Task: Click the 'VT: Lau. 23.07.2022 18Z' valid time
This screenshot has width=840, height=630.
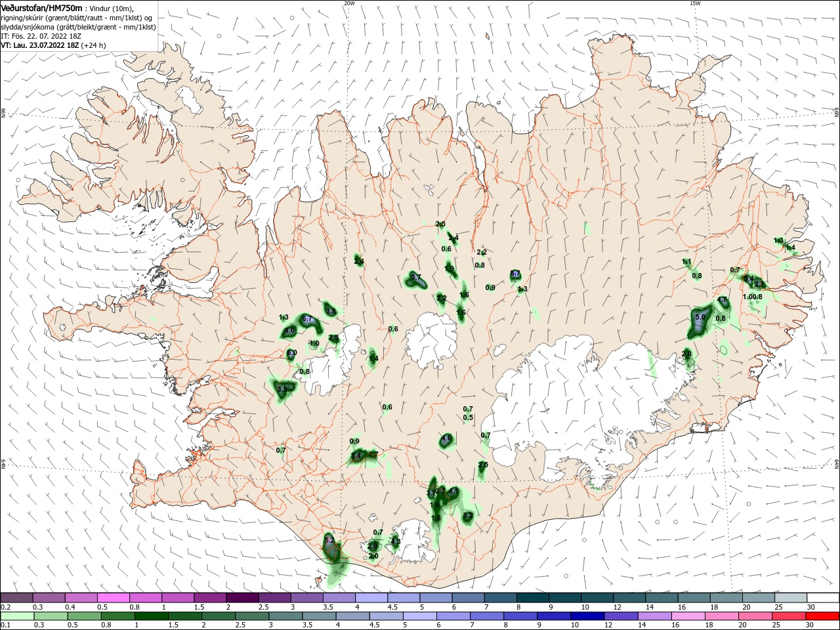Action: (40, 45)
